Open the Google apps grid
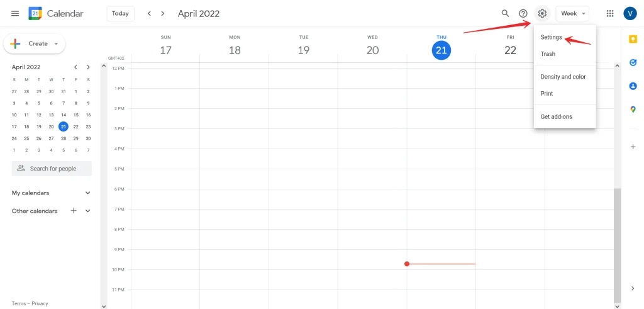Viewport: 644px width, 309px height. (610, 14)
